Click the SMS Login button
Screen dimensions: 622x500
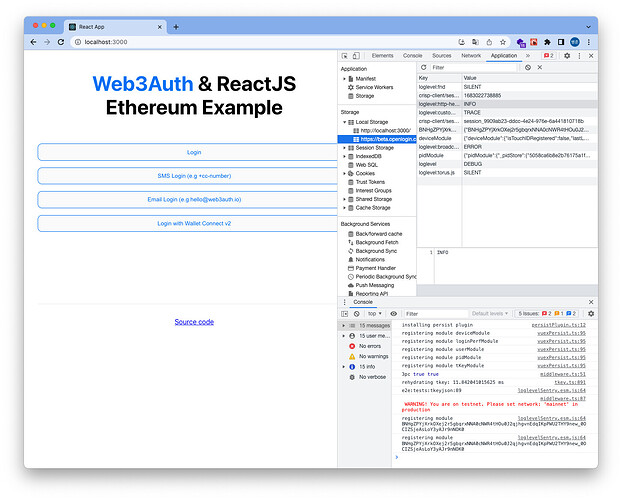pos(187,176)
